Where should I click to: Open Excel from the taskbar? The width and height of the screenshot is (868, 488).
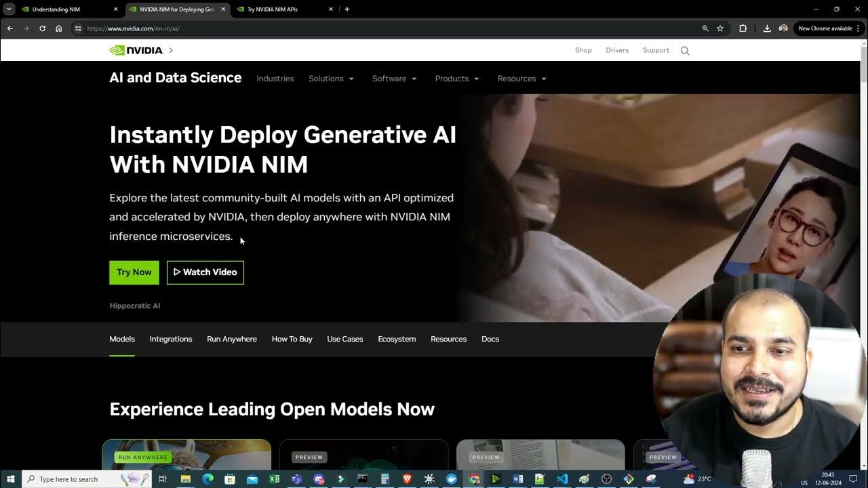coord(274,479)
